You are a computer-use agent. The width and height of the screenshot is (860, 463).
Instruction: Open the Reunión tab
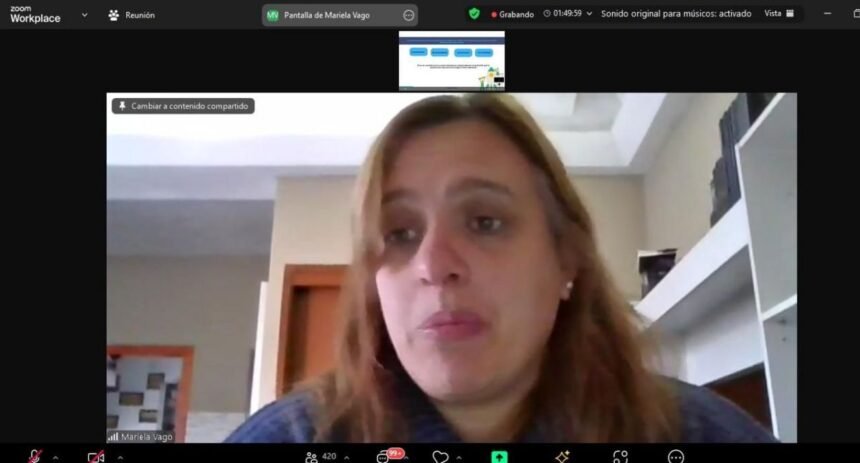point(131,15)
